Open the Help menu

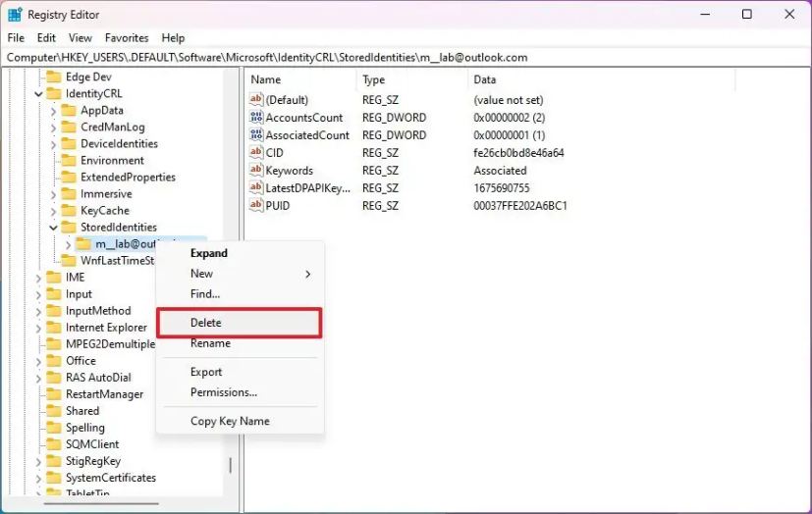tap(173, 37)
